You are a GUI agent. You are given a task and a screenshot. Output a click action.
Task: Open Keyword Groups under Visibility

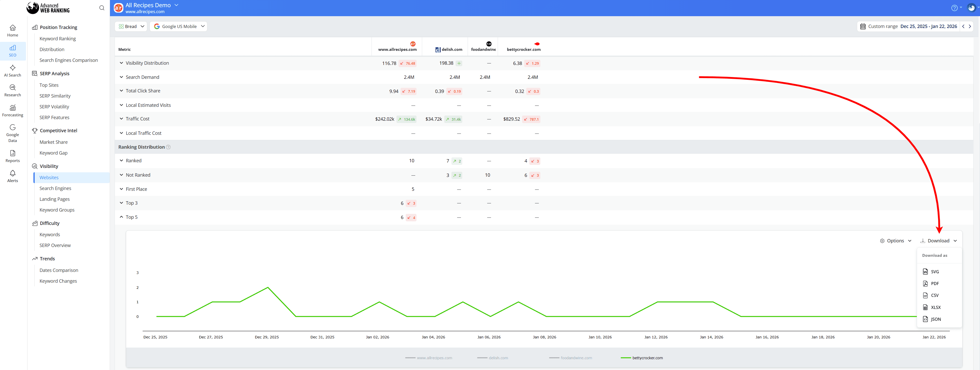pos(57,210)
